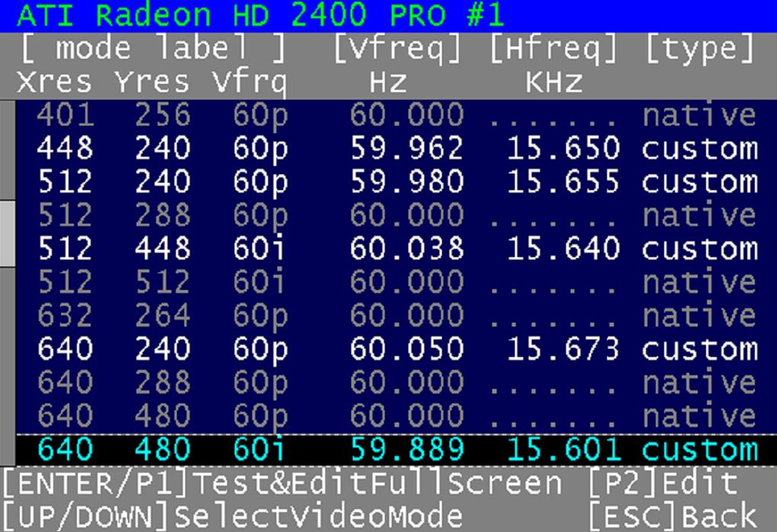This screenshot has height=532, width=777.
Task: Click the [P2] Edit option
Action: 663,483
